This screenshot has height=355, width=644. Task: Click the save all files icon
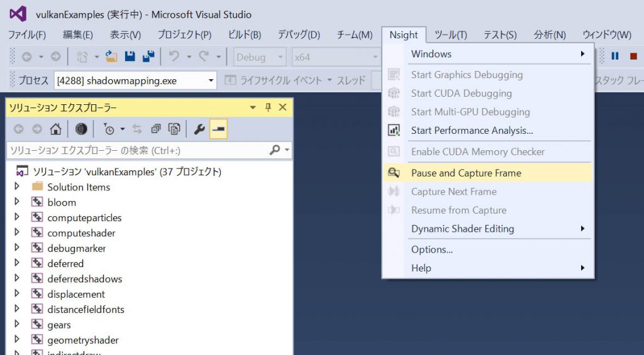tap(148, 57)
